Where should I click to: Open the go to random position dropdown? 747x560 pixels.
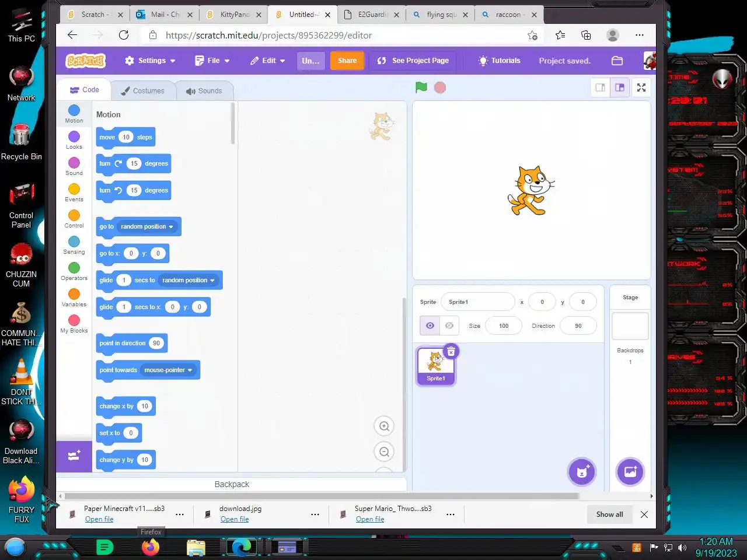pyautogui.click(x=147, y=226)
